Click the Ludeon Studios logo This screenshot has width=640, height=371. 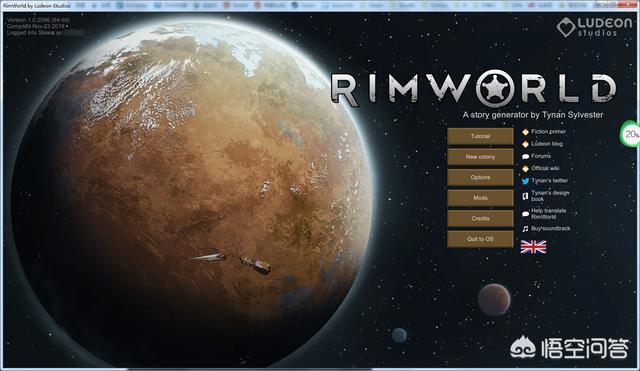coord(594,27)
